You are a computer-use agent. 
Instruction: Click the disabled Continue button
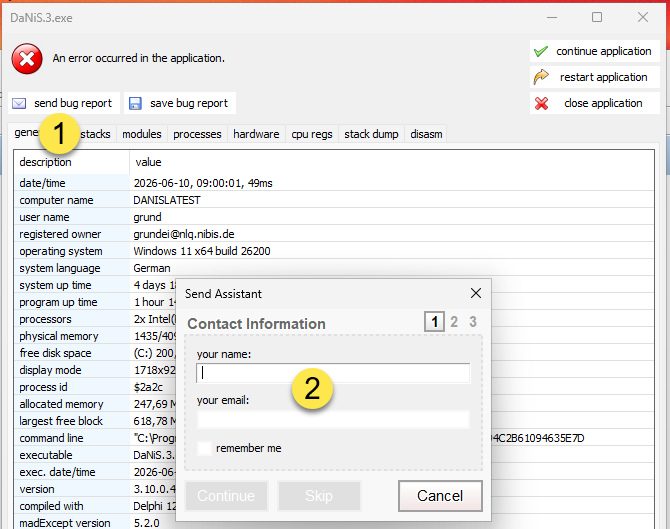tap(226, 496)
